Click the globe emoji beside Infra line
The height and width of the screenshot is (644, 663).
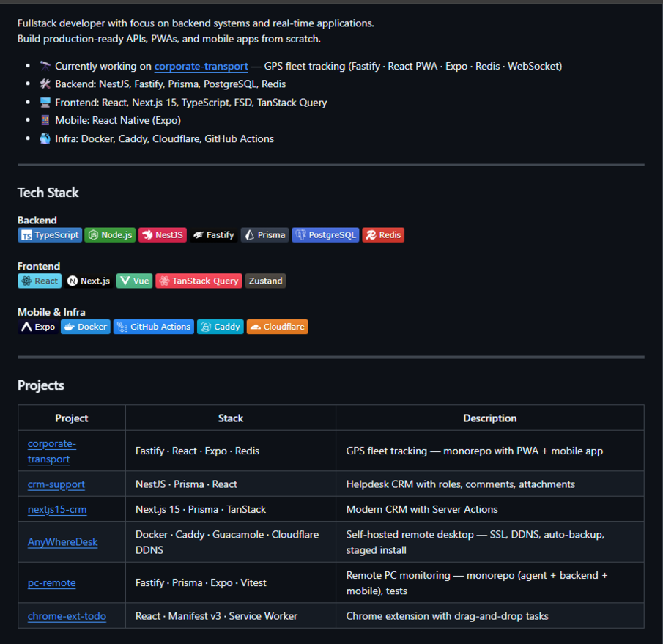tap(45, 138)
